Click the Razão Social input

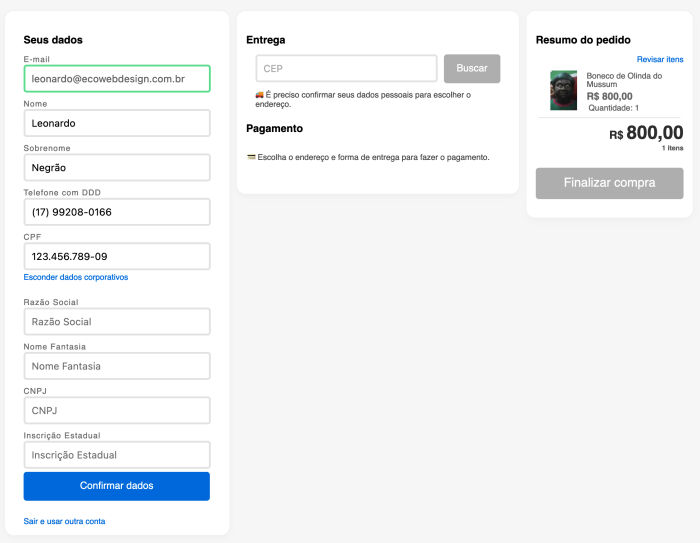click(116, 321)
